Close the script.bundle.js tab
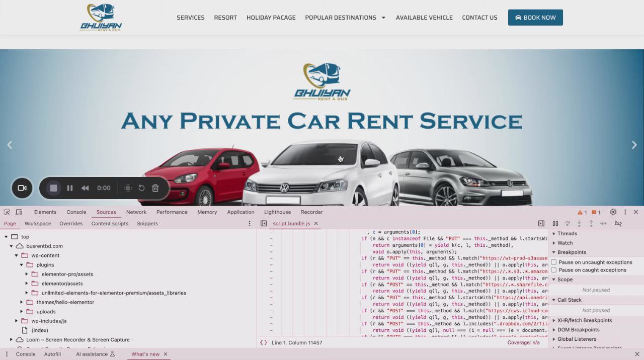The height and width of the screenshot is (360, 644). coord(316,224)
